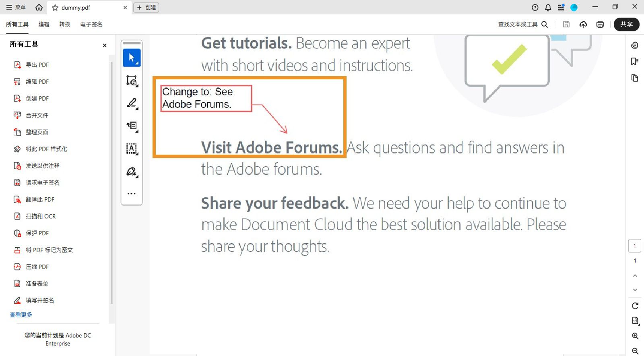Image resolution: width=644 pixels, height=356 pixels.
Task: Star the dummy.pdf tab as favorite
Action: [x=55, y=8]
